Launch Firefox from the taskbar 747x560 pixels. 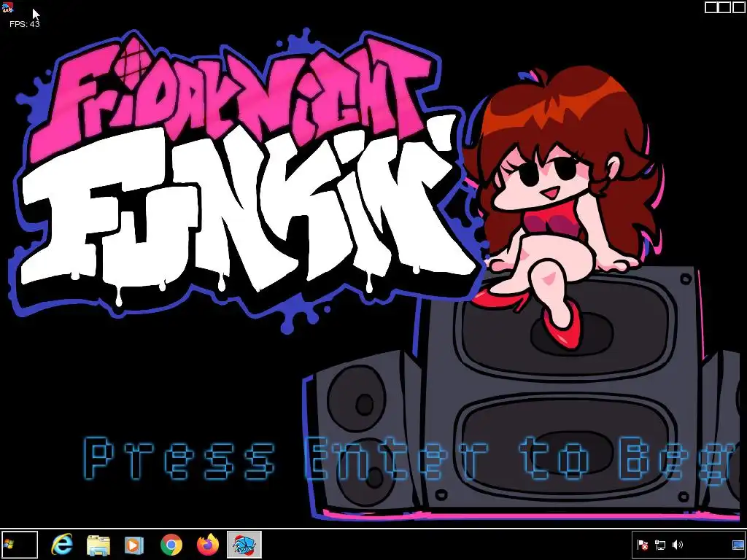tap(208, 545)
